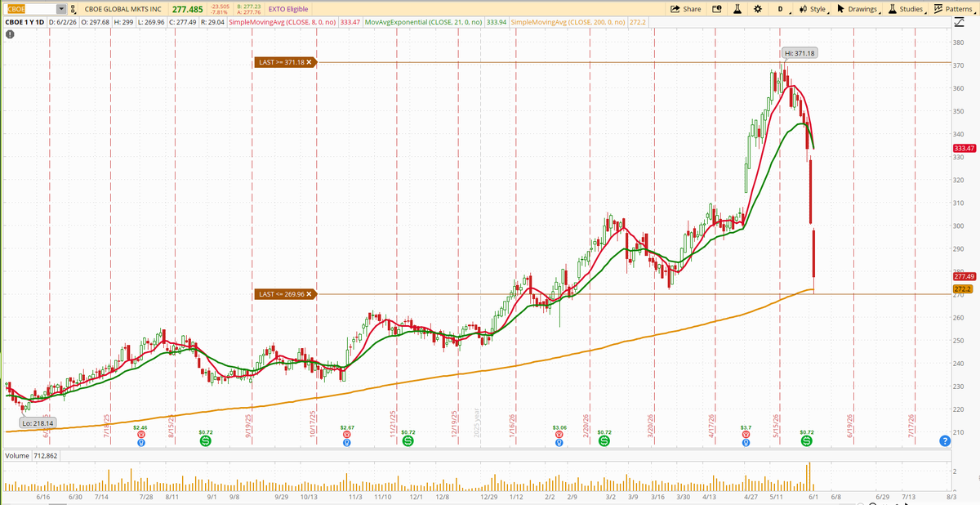The image size is (980, 505).
Task: Click the orange 272.2 moving average tag
Action: pos(962,289)
